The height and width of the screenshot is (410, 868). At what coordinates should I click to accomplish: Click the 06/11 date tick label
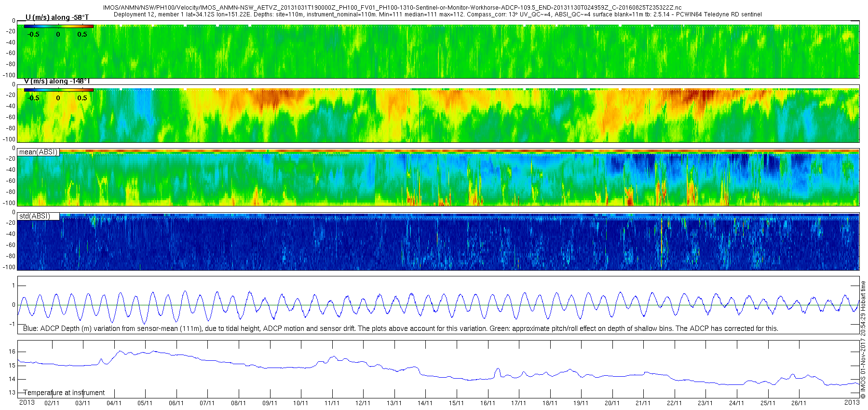pos(176,403)
